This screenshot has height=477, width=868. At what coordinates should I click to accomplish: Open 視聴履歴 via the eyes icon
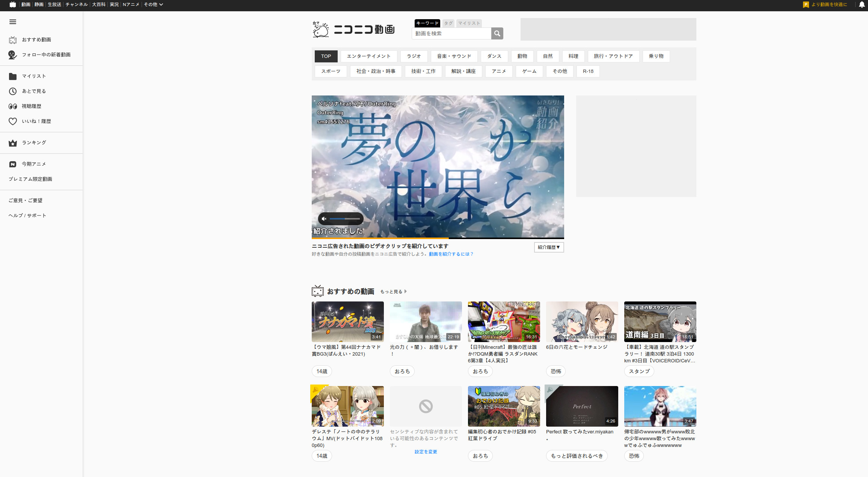[13, 106]
